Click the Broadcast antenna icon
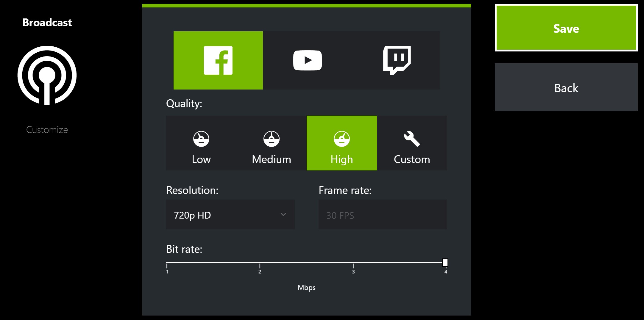The height and width of the screenshot is (320, 644). pos(47,75)
